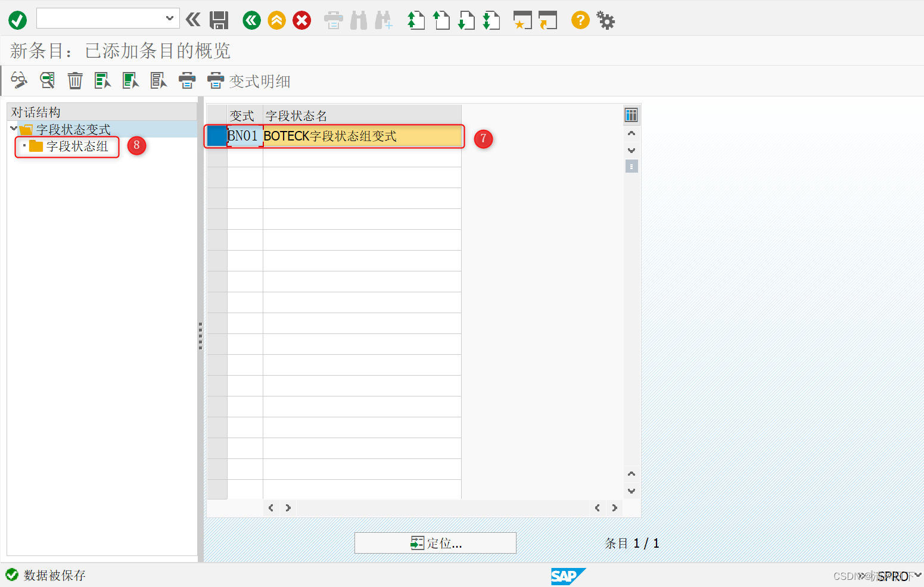The image size is (924, 587).
Task: Save the data with the floppy disk icon
Action: click(219, 21)
